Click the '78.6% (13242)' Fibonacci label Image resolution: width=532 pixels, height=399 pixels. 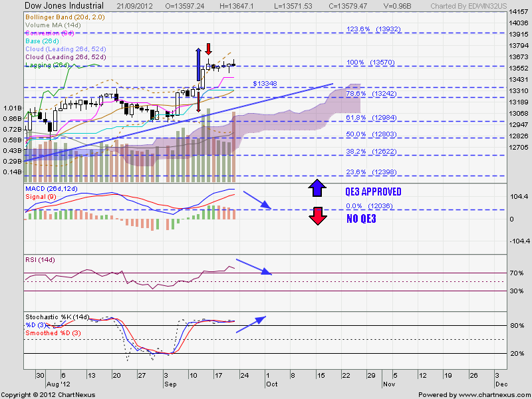[371, 94]
